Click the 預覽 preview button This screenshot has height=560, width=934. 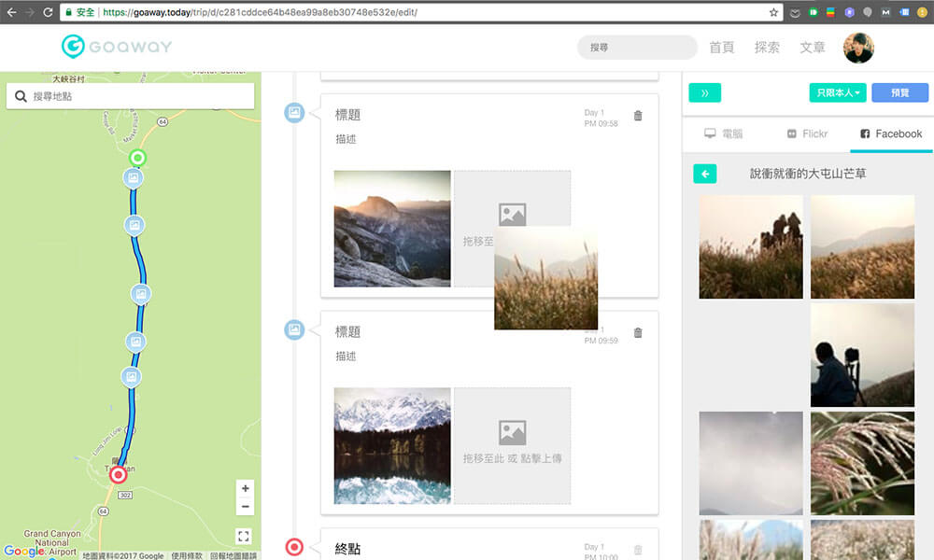coord(899,92)
